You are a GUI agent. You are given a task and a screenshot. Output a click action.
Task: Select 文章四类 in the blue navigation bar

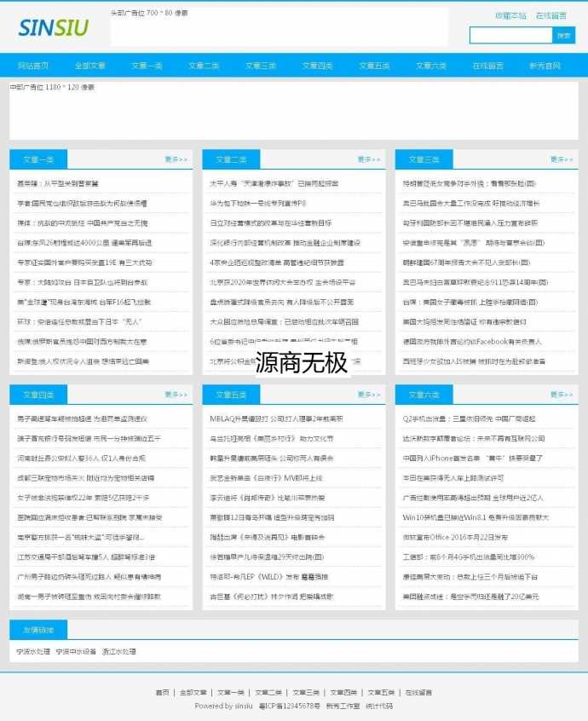coord(318,66)
